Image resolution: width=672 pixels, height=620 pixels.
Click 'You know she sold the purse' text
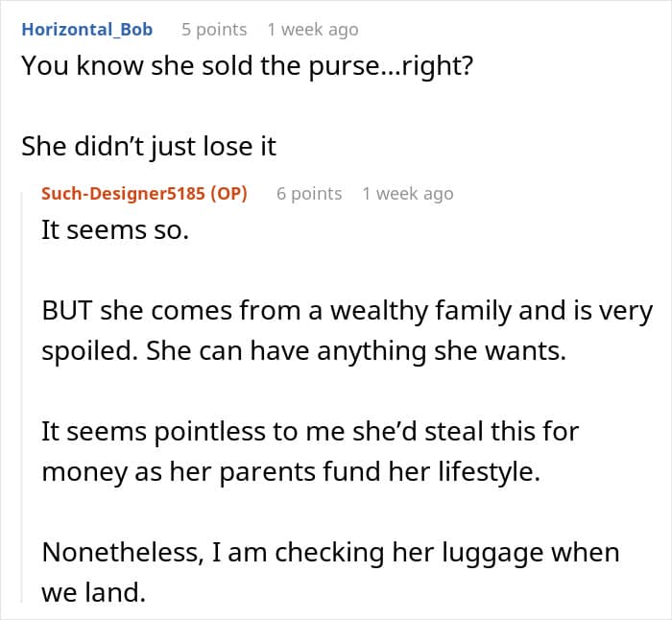point(192,67)
